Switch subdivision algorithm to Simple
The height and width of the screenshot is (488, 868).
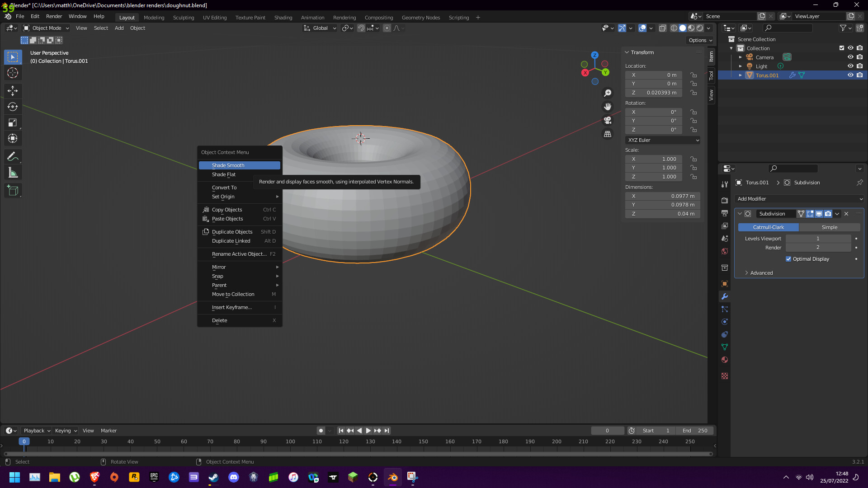pos(830,227)
